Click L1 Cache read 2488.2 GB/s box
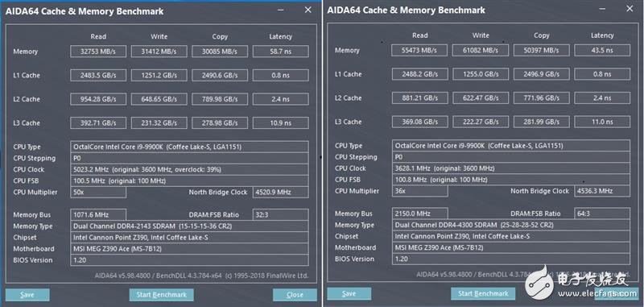The height and width of the screenshot is (307, 644). click(x=419, y=74)
